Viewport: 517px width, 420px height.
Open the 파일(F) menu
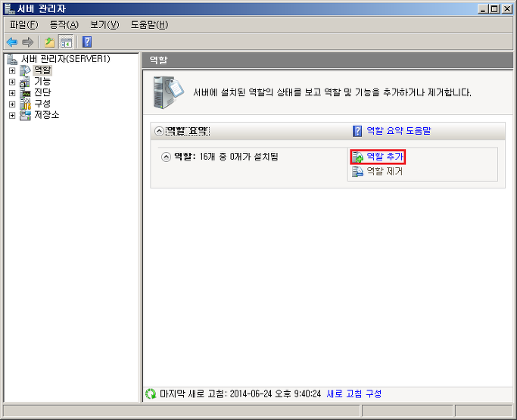[x=24, y=25]
